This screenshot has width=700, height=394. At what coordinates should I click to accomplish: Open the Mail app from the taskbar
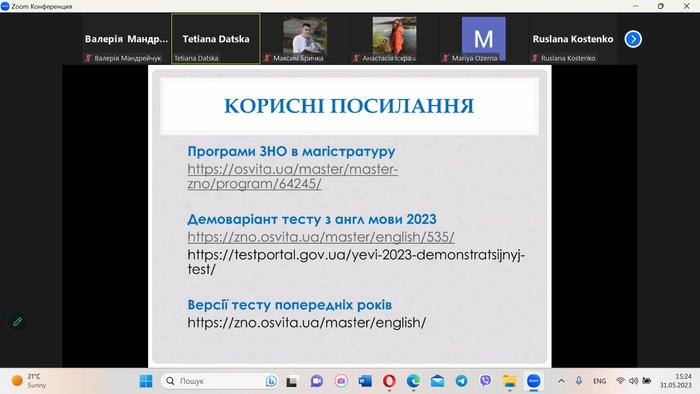coord(437,381)
